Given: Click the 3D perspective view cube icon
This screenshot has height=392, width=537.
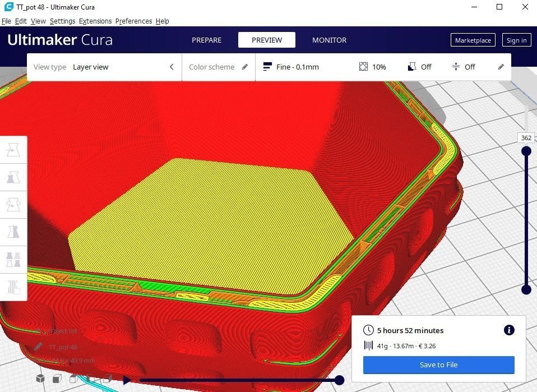Looking at the screenshot, I should (40, 379).
